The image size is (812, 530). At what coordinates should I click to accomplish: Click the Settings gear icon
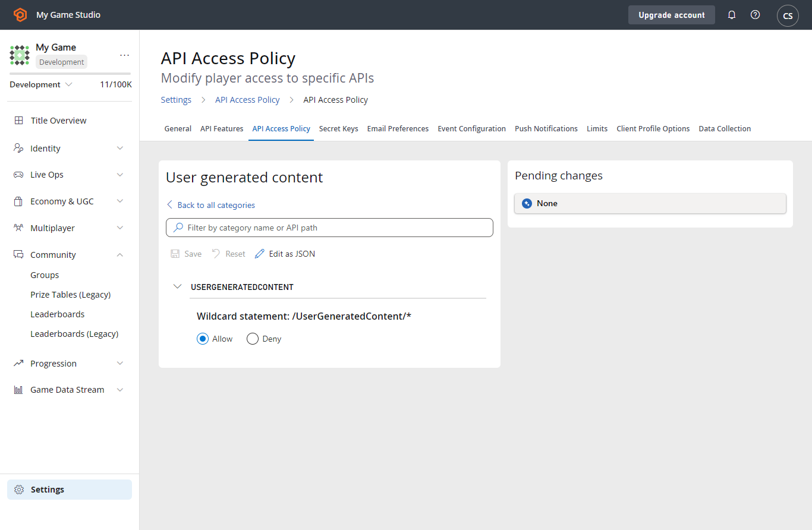click(19, 490)
